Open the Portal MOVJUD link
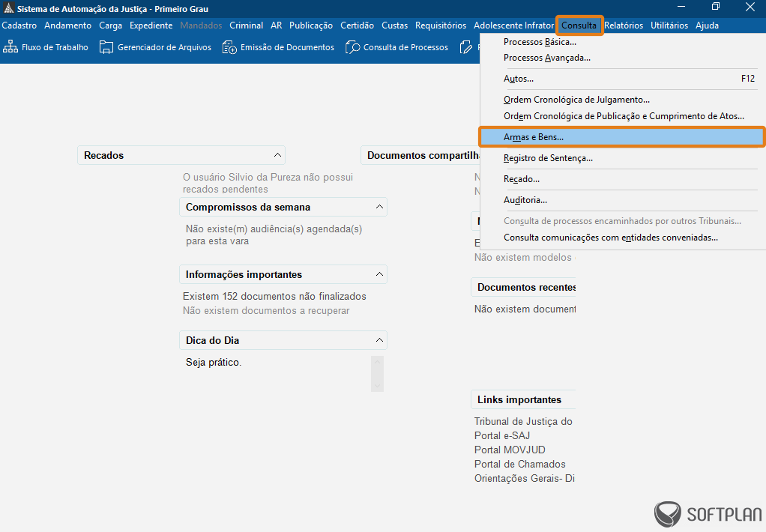766x532 pixels. (510, 450)
